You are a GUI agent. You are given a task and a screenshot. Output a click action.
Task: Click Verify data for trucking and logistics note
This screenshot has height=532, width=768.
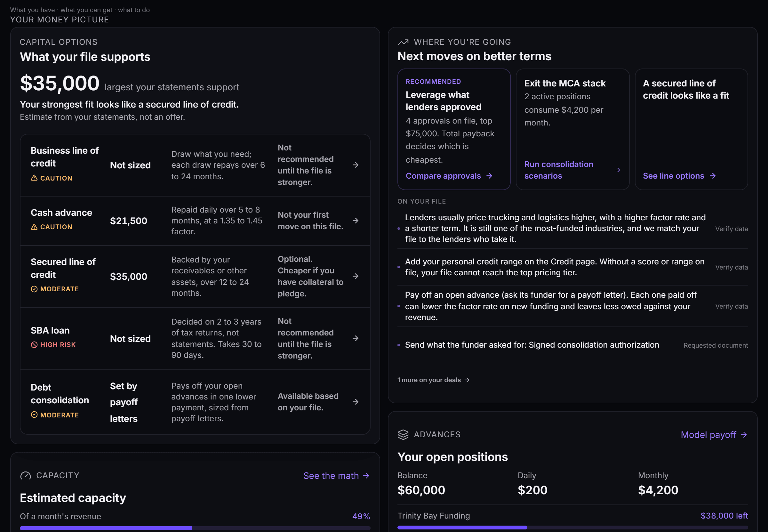(731, 229)
